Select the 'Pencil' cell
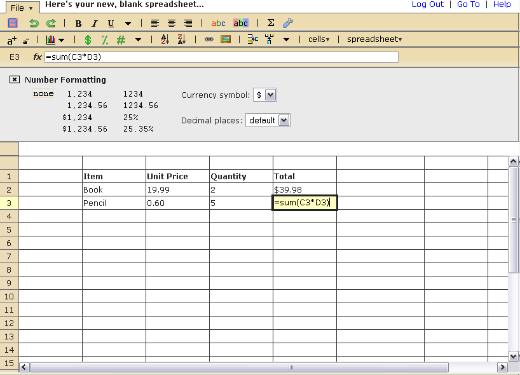 pos(114,203)
